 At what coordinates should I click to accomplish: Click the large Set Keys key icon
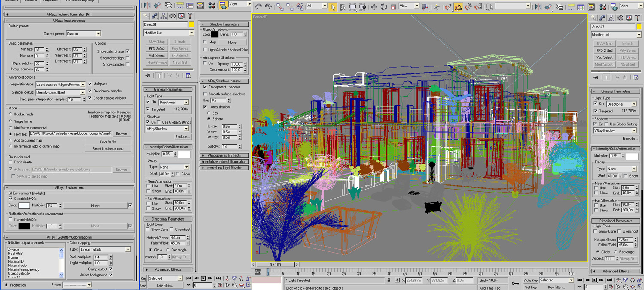click(515, 283)
